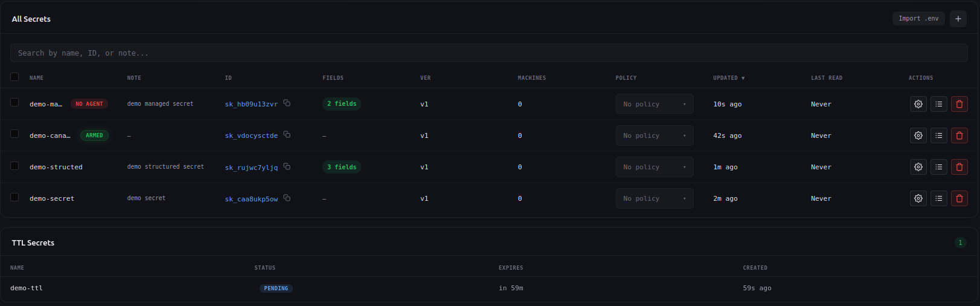This screenshot has height=306, width=980.
Task: Copy the sk_hb09u13zvr secret ID
Action: click(287, 103)
